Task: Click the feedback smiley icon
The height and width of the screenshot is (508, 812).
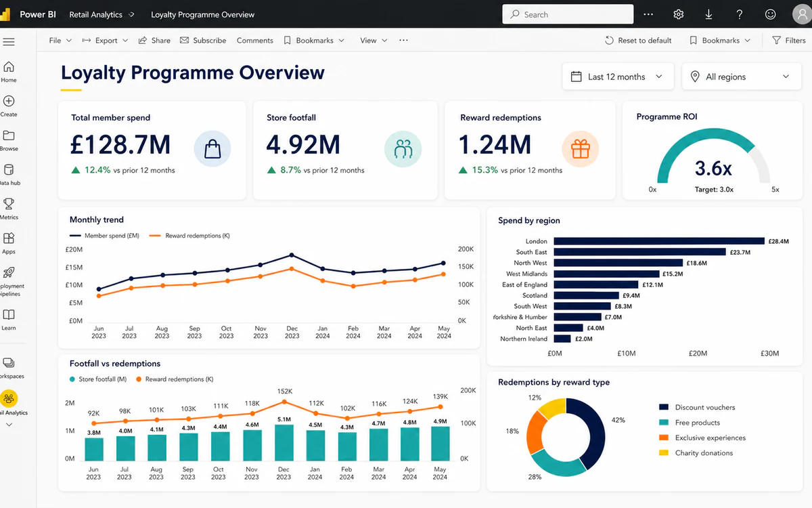Action: click(x=770, y=14)
